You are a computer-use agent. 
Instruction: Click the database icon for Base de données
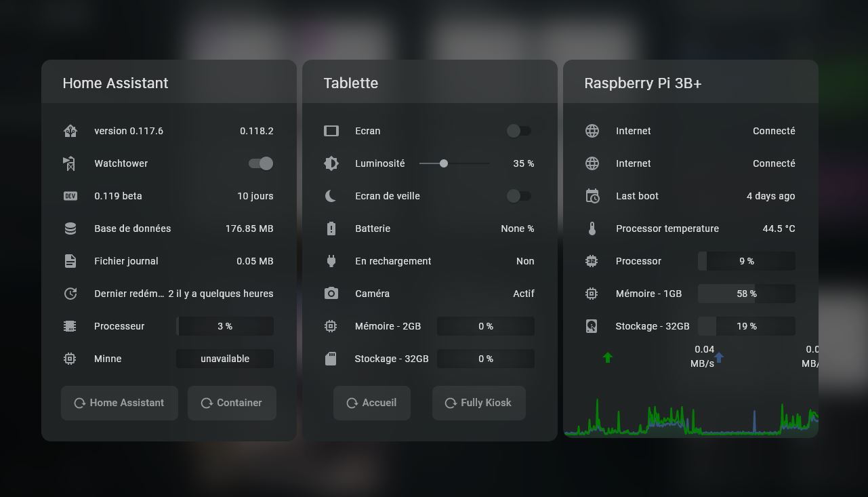click(x=70, y=228)
